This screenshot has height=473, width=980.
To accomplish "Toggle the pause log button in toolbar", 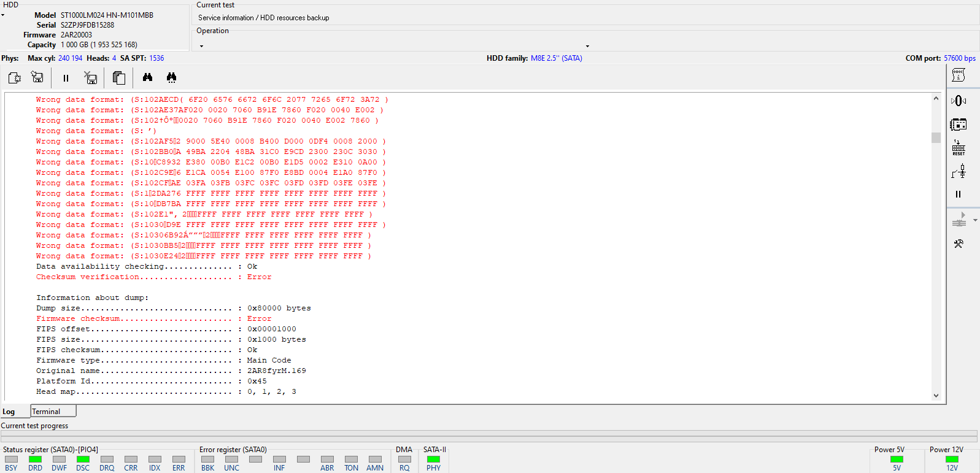I will pos(66,78).
